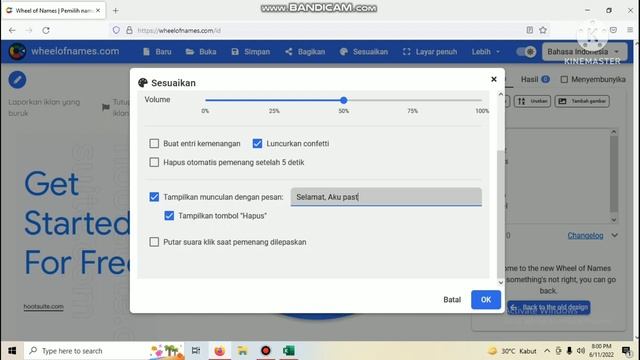Click 100% mark on Volume slider
Viewport: 640px width, 360px height.
[x=482, y=111]
